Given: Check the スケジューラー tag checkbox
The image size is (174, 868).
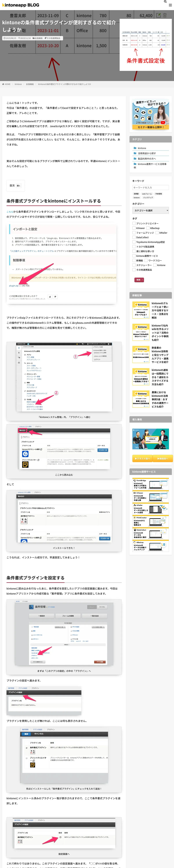Looking at the screenshot, I should coord(134,265).
